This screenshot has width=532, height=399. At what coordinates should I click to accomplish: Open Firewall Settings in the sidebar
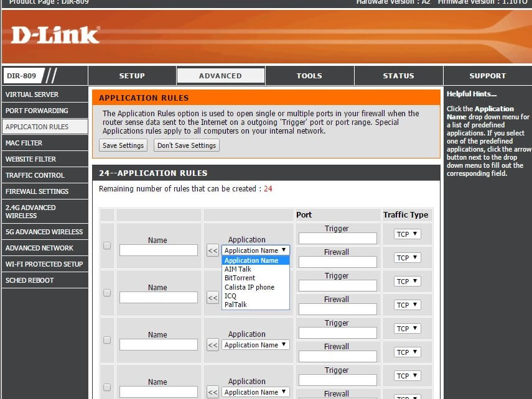click(x=45, y=191)
